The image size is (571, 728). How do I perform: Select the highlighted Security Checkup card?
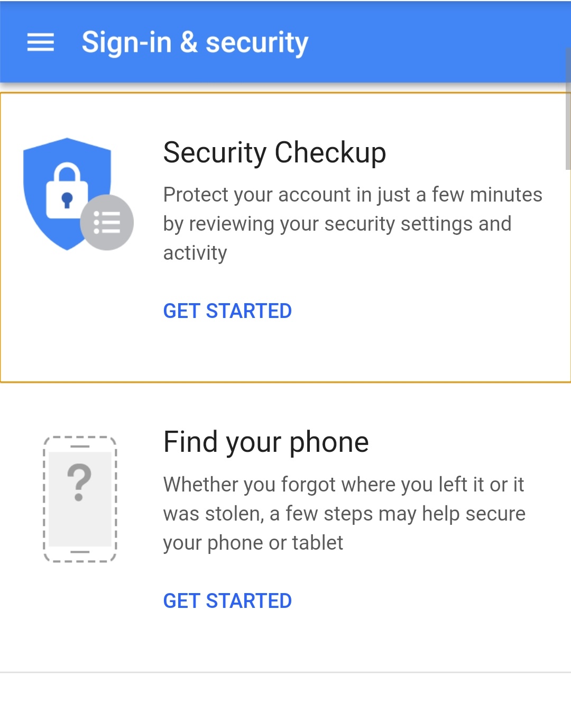coord(285,238)
